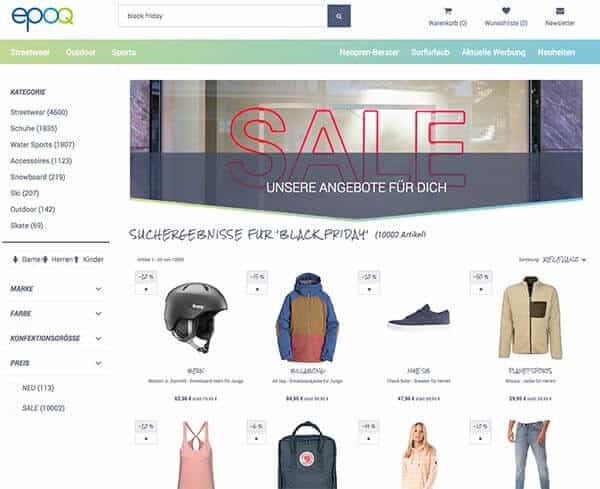Add the beige fleece jacket to wishlist
This screenshot has width=600, height=489.
coord(481,290)
